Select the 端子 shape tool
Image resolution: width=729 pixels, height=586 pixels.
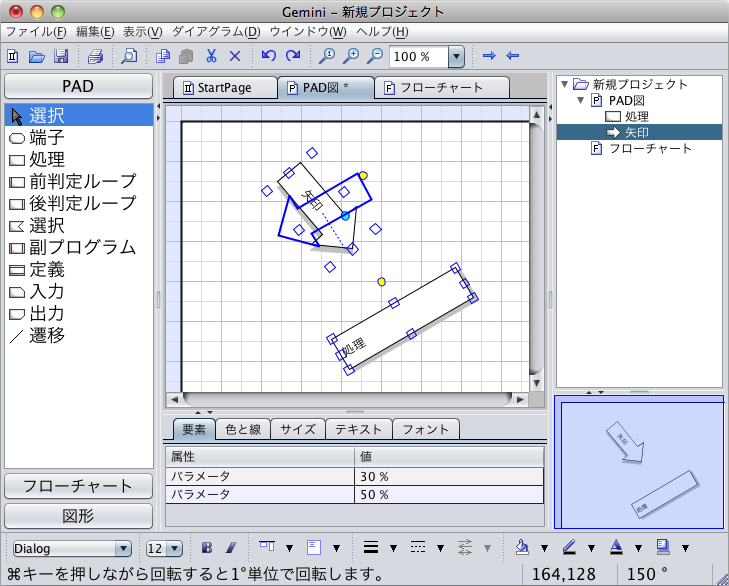click(x=79, y=138)
